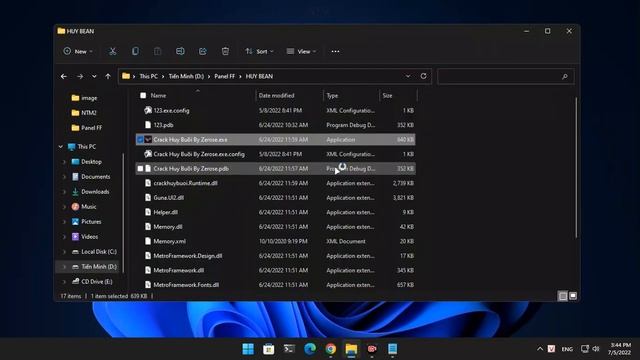This screenshot has height=360, width=640.
Task: Refresh the HUY BEAN folder view
Action: (x=423, y=76)
